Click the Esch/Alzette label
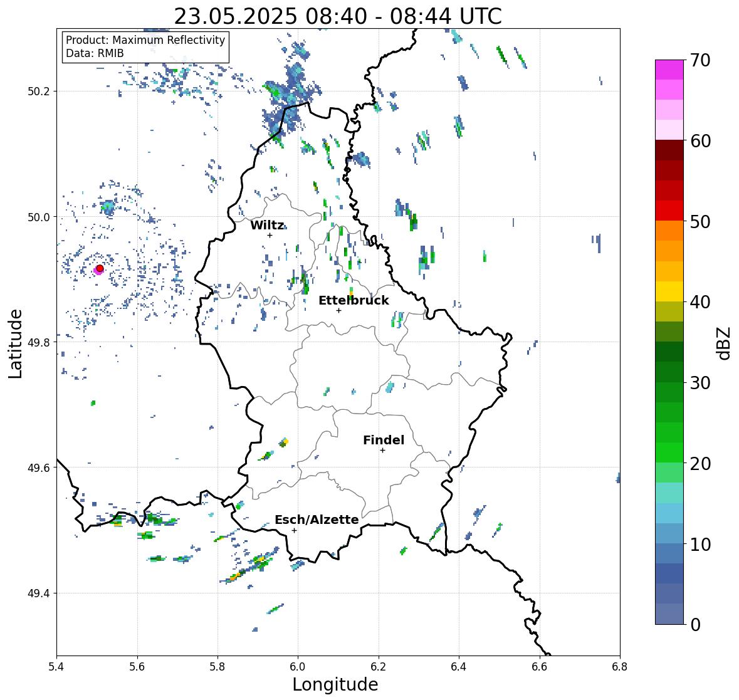 coord(317,520)
